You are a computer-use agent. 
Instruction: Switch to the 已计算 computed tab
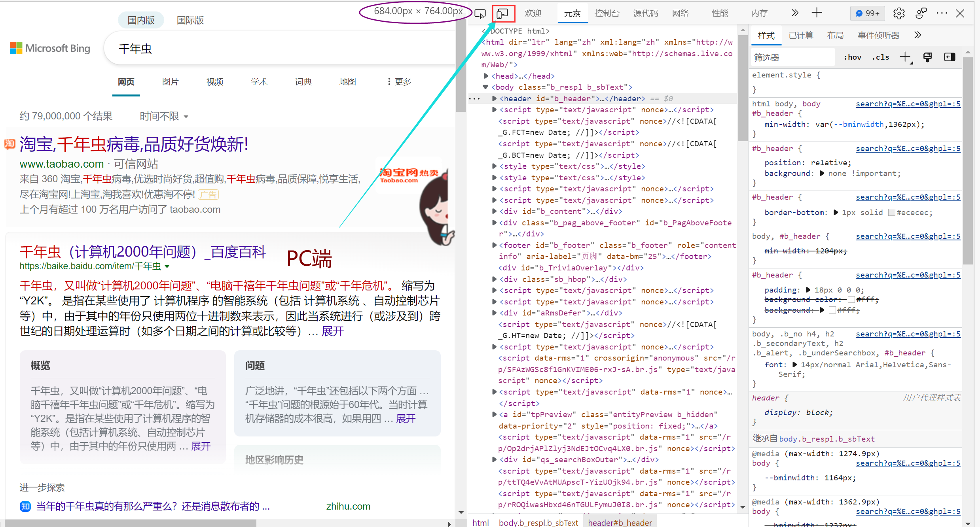(801, 36)
